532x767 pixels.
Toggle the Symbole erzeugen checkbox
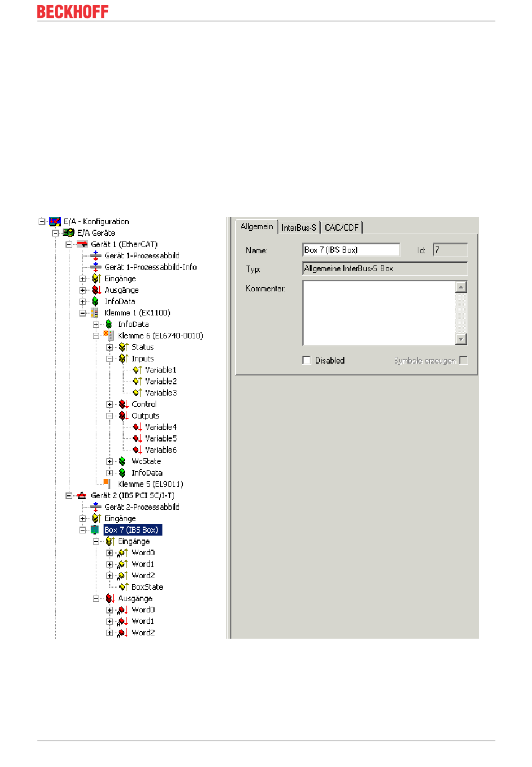pos(464,360)
